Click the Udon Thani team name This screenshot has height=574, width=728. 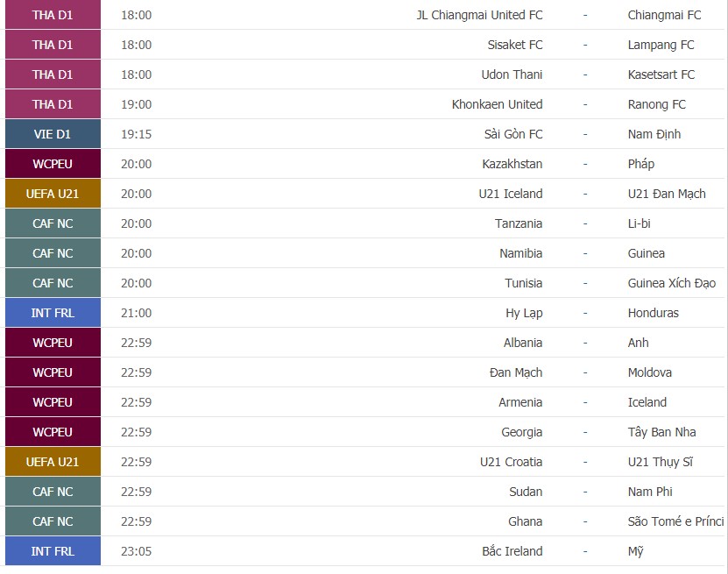pyautogui.click(x=512, y=74)
